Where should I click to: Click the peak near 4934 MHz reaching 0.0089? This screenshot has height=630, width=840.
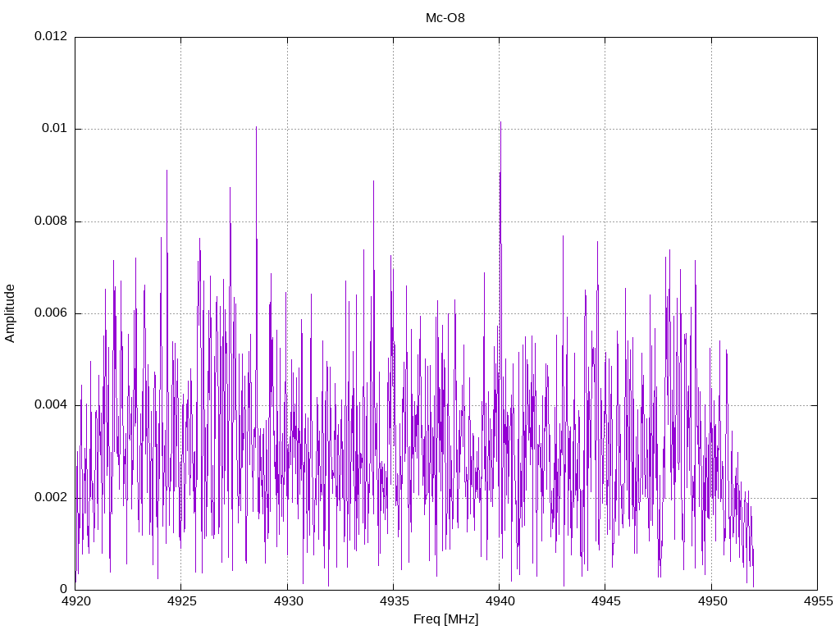373,181
